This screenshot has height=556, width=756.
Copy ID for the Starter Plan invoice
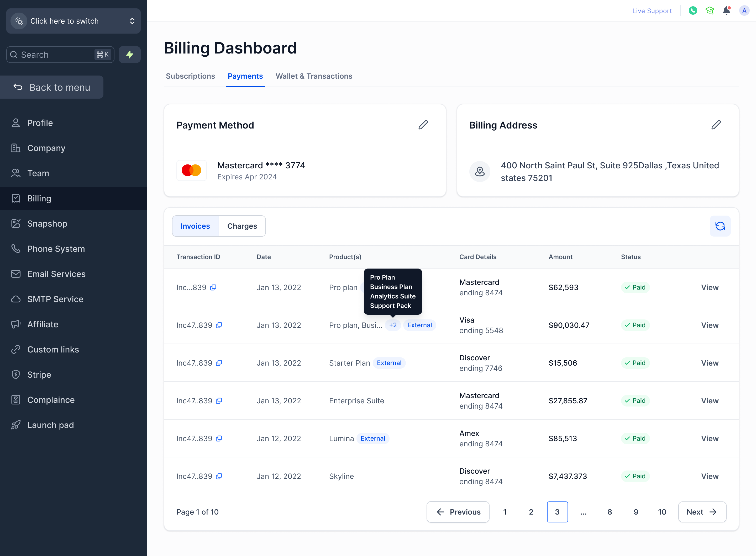point(219,363)
